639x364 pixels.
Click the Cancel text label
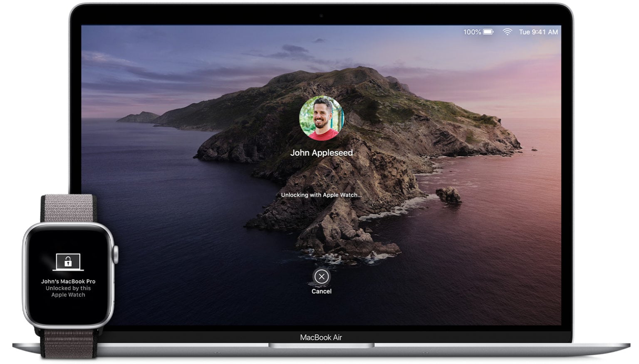[x=321, y=291]
